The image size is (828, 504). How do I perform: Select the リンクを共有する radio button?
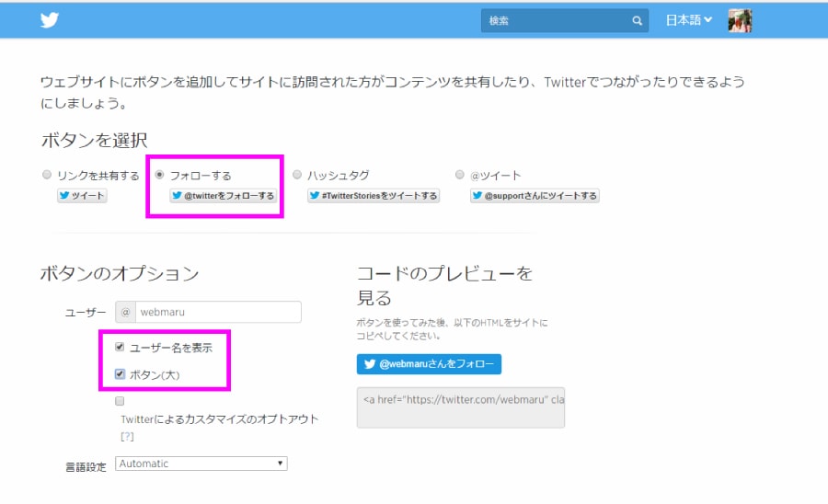pos(47,175)
